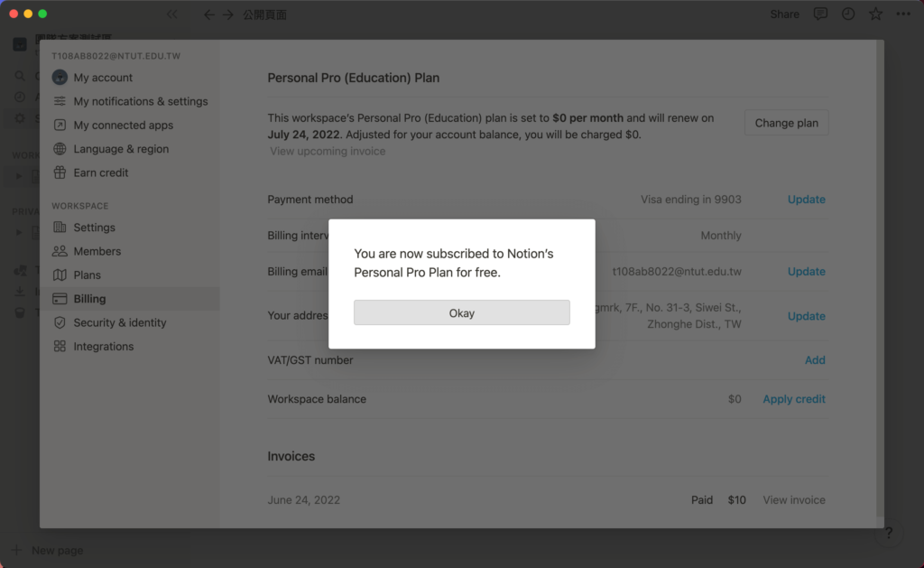The image size is (924, 568).
Task: Open View upcoming invoice link
Action: (x=328, y=151)
